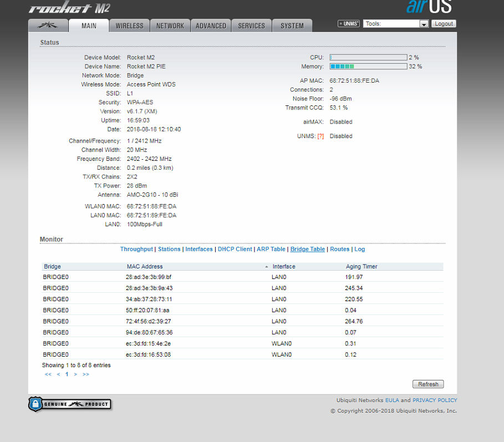Open the Throughput monitor link
504x442 pixels.
click(136, 249)
